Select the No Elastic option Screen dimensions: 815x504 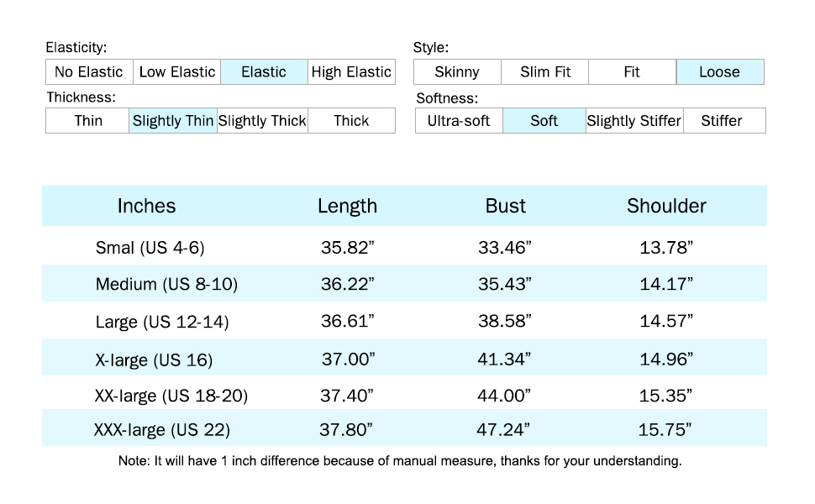point(89,72)
